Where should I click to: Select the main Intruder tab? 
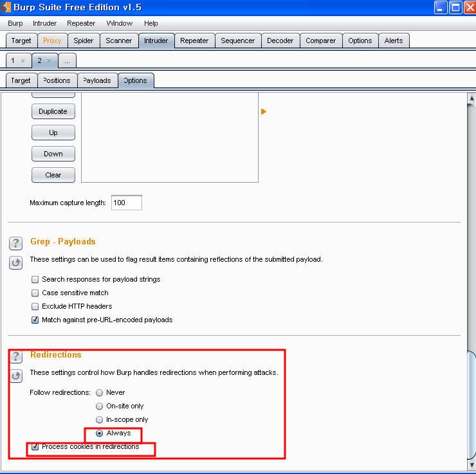[156, 41]
